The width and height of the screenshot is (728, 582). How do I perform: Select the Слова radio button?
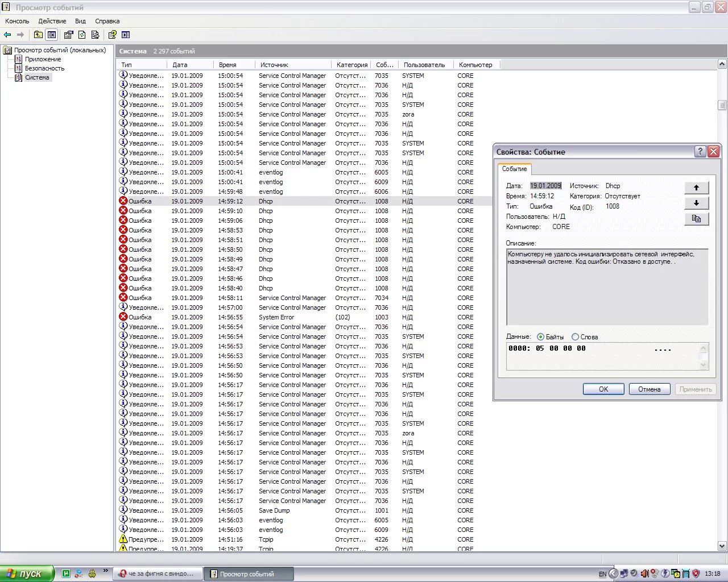tap(575, 337)
